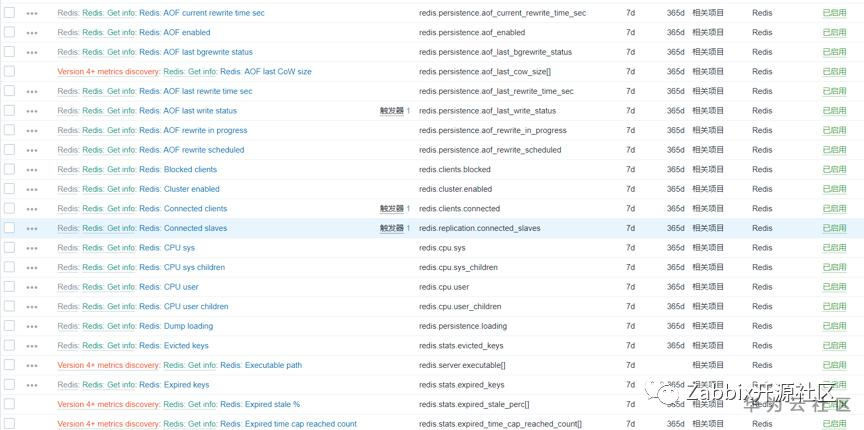
Task: Select key text redis.cluster.enabled
Action: pyautogui.click(x=455, y=189)
